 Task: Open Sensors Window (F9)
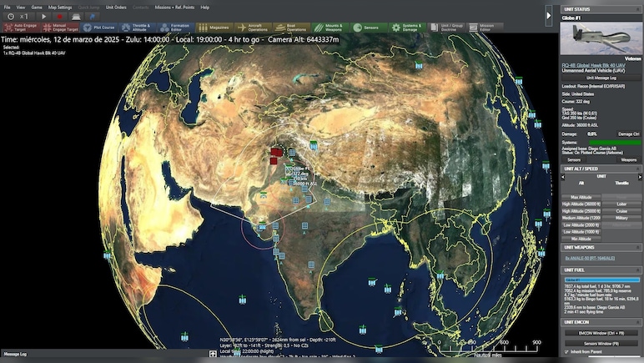pyautogui.click(x=601, y=343)
